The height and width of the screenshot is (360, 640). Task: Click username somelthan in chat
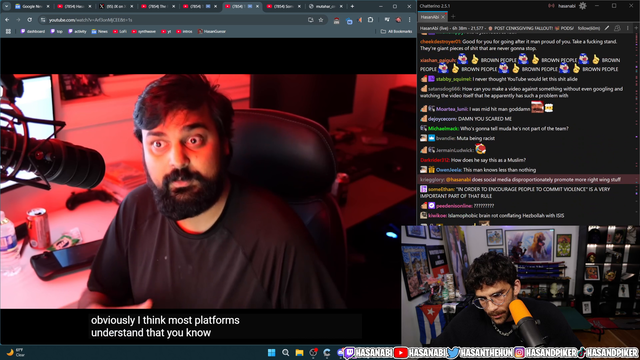point(441,189)
